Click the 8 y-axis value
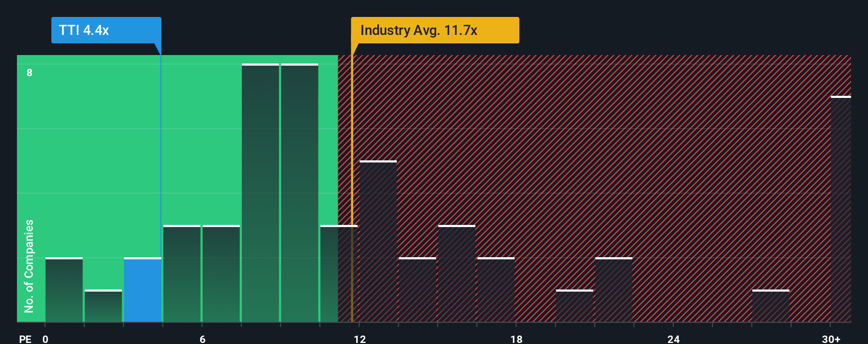868x344 pixels. (30, 73)
